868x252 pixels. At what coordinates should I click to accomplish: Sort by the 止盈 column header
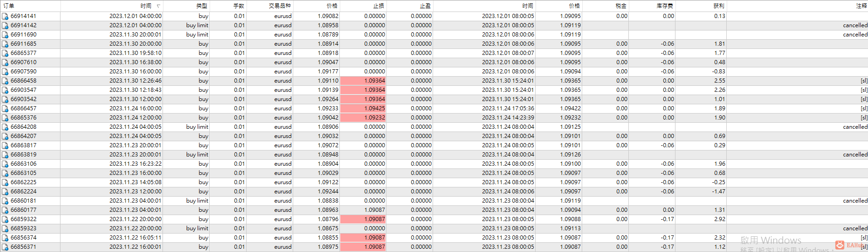[x=425, y=6]
